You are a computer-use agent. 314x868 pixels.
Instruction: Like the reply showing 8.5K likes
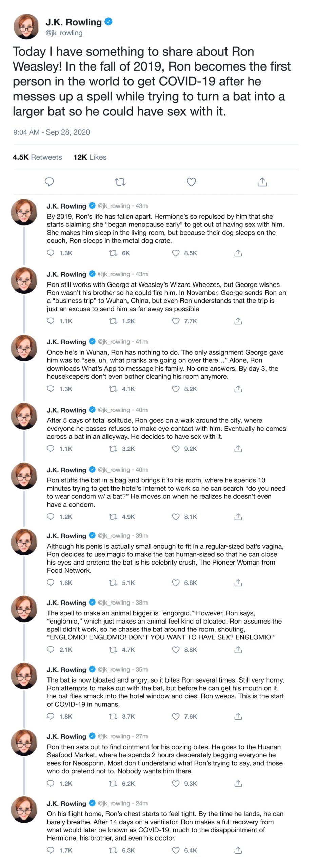[x=176, y=253]
